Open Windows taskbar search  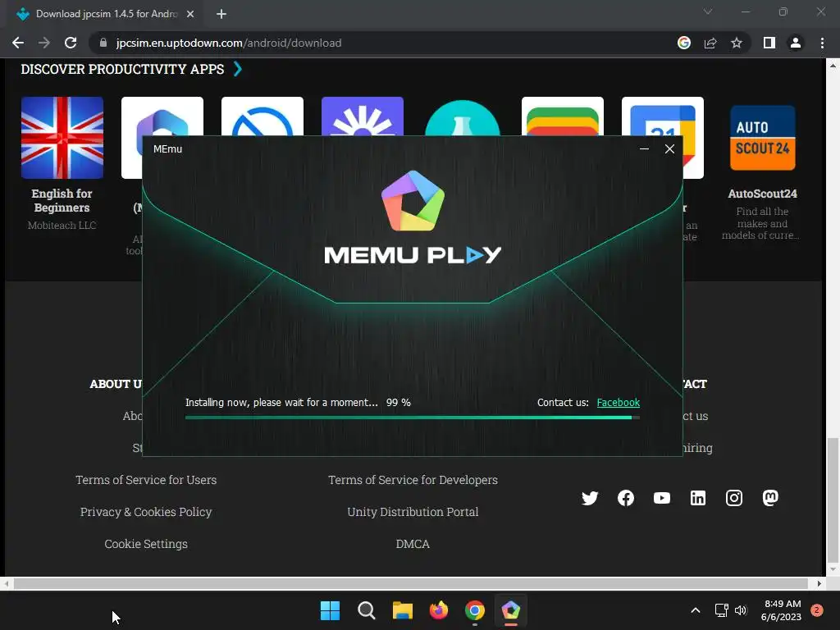pyautogui.click(x=367, y=610)
